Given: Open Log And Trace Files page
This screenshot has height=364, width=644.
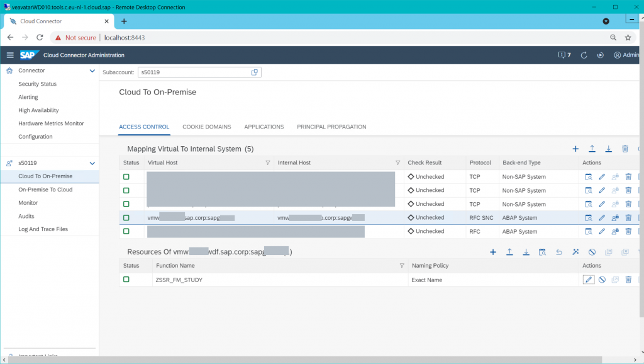Looking at the screenshot, I should point(43,229).
